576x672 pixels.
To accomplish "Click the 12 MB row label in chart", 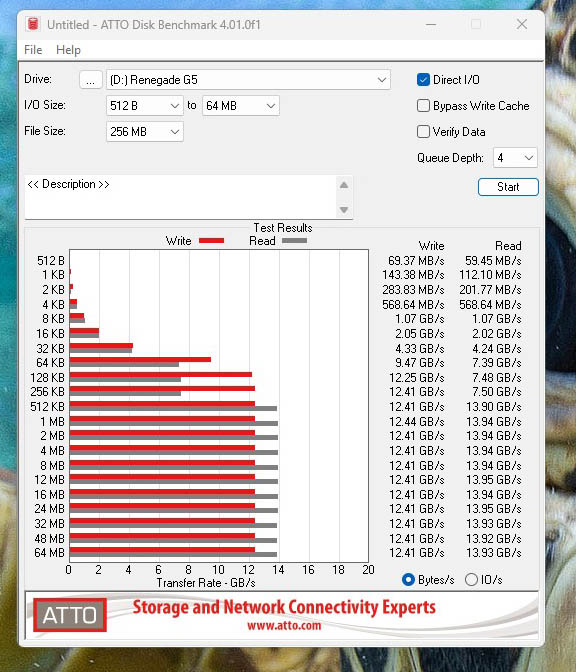I will point(49,480).
